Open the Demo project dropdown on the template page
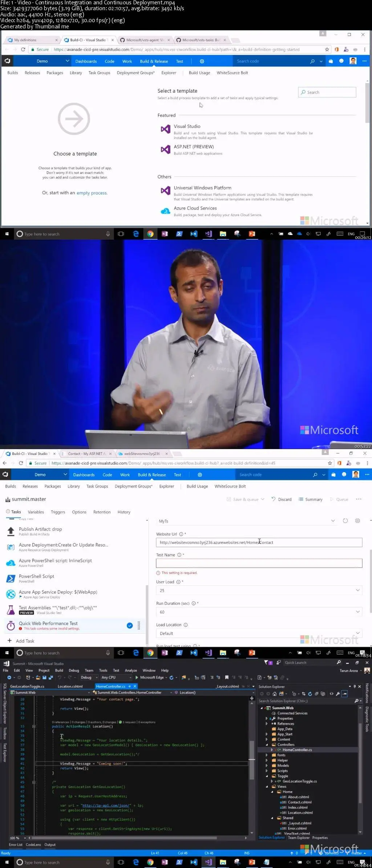 67,61
